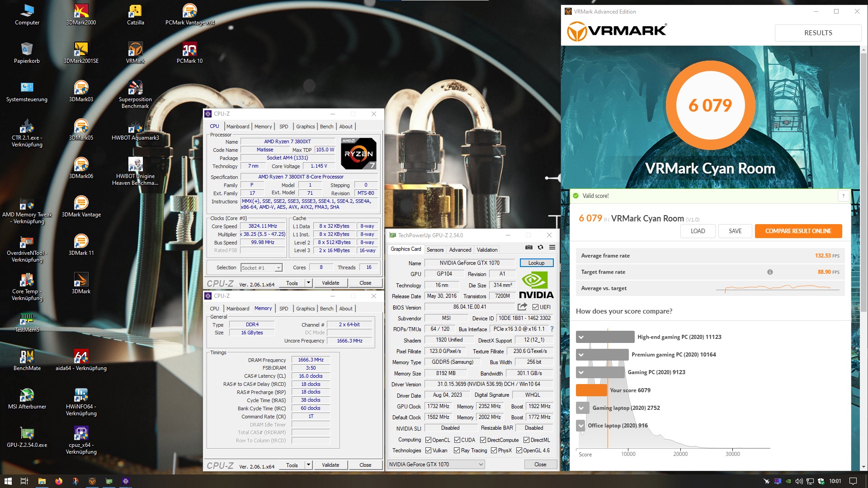
Task: Toggle the UEFI checkbox in GPU-Z
Action: pos(535,307)
